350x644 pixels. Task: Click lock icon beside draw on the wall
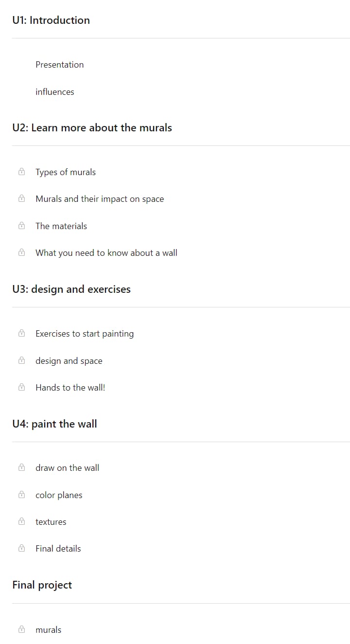pos(21,467)
